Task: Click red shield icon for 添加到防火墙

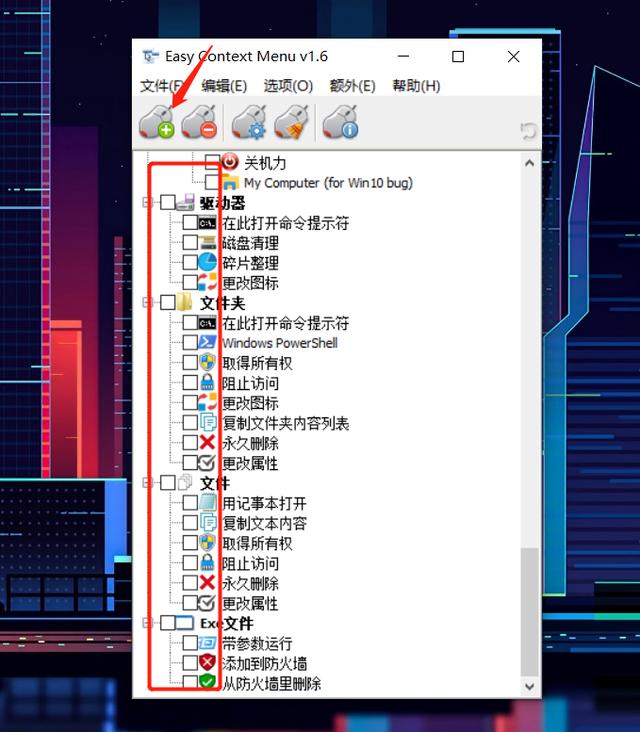Action: (207, 662)
